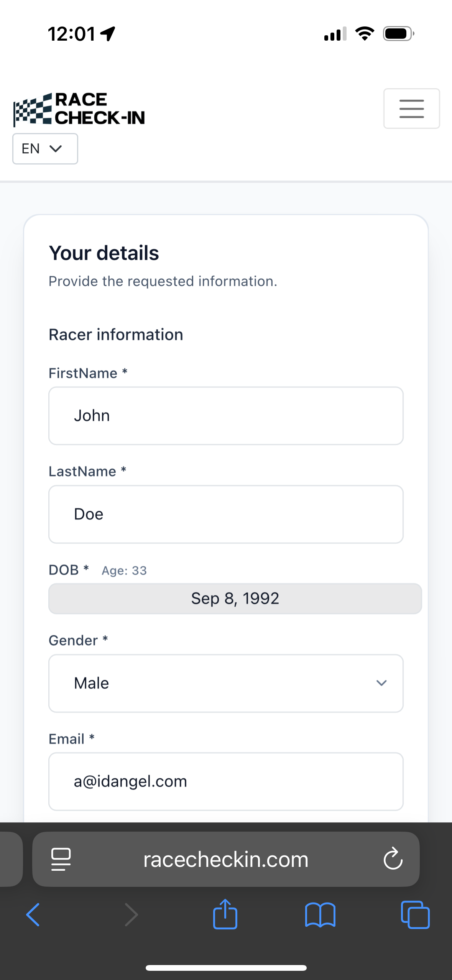The width and height of the screenshot is (452, 980).
Task: Tap the iOS home indicator bar
Action: (x=226, y=968)
